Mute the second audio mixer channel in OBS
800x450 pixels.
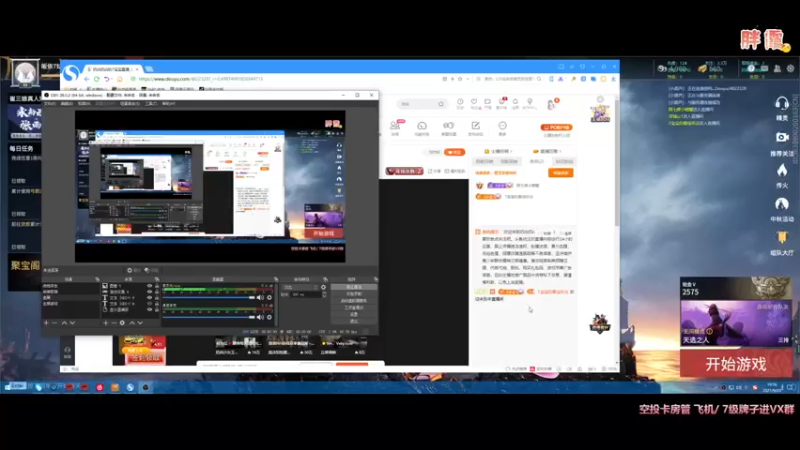[260, 317]
